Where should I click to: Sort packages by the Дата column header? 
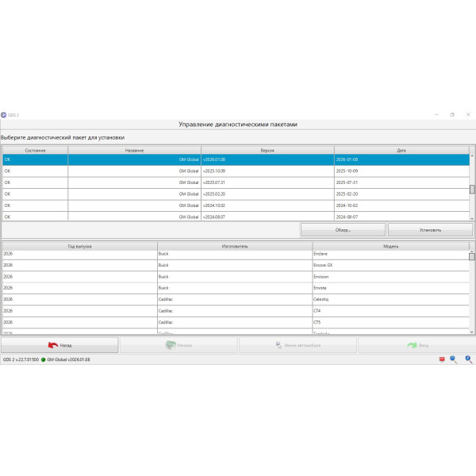click(x=401, y=149)
